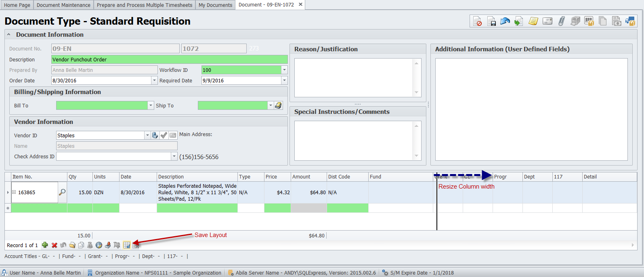Expand the tree node beside item 163865
Screen dimensions: 644x277
(x=14, y=192)
